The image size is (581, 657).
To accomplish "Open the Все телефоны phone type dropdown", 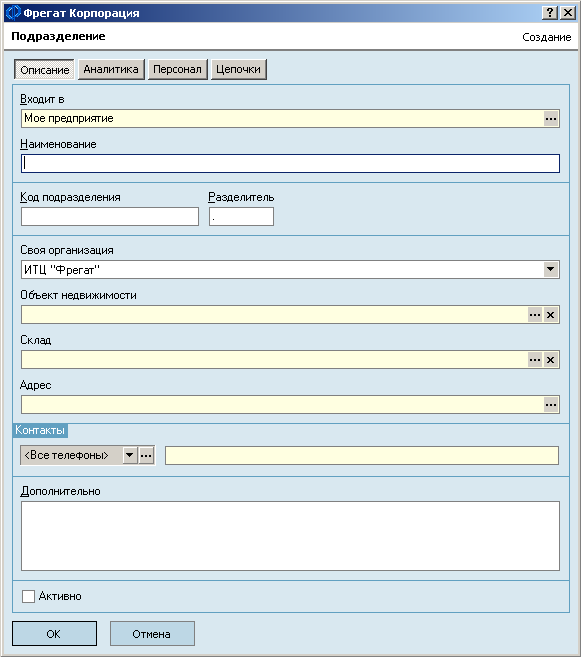I will [130, 455].
